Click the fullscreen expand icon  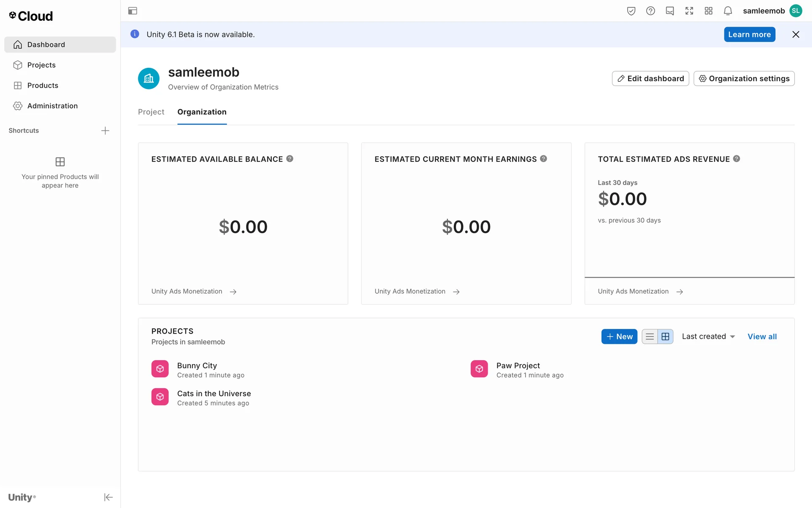[x=689, y=11]
